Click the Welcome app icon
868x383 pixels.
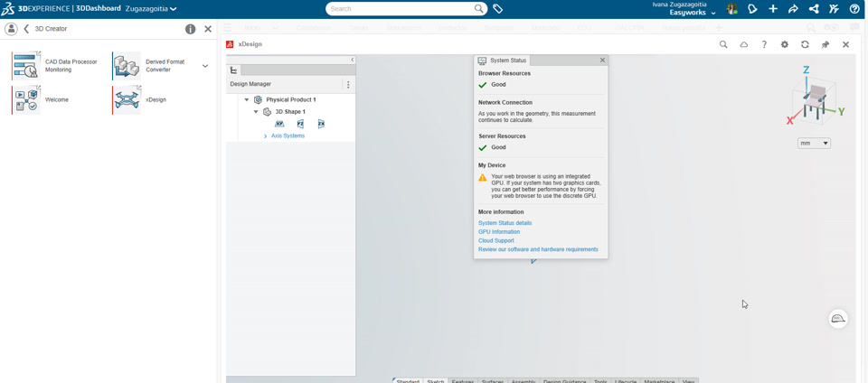tap(26, 99)
